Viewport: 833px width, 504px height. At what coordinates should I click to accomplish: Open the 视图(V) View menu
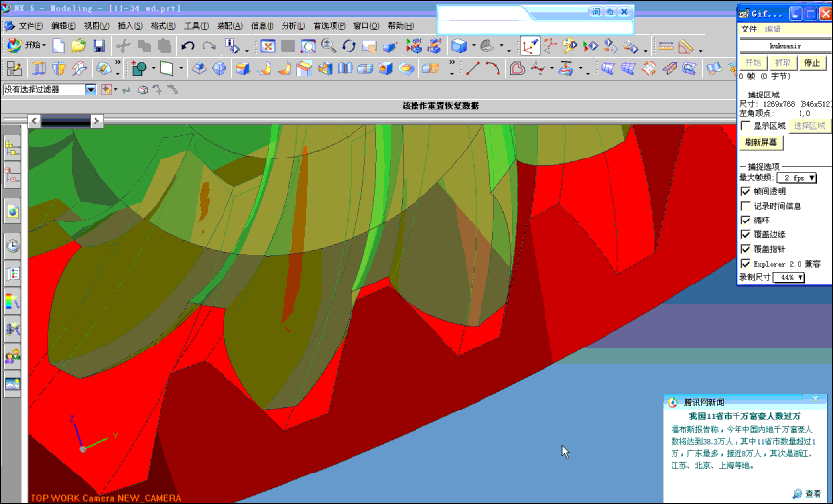click(96, 26)
